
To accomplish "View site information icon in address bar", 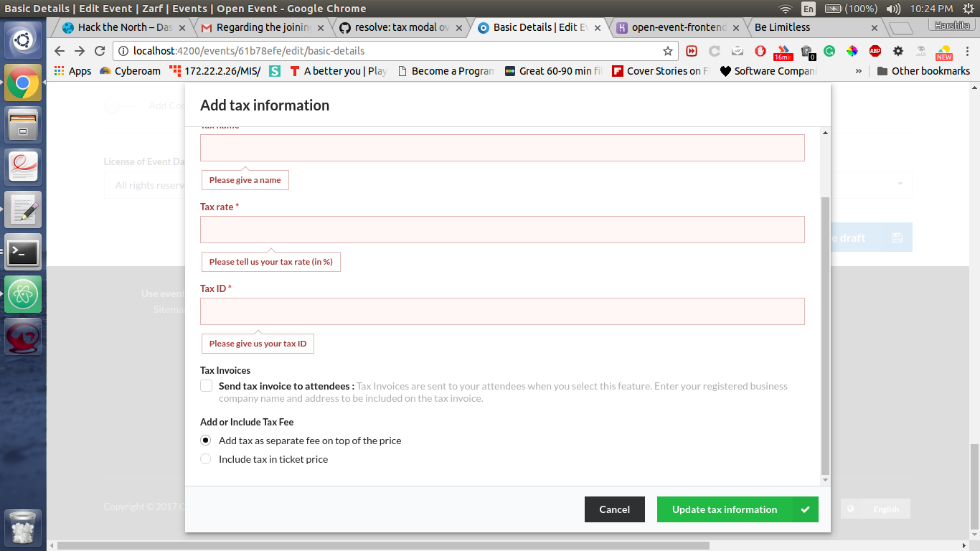I will click(x=123, y=51).
